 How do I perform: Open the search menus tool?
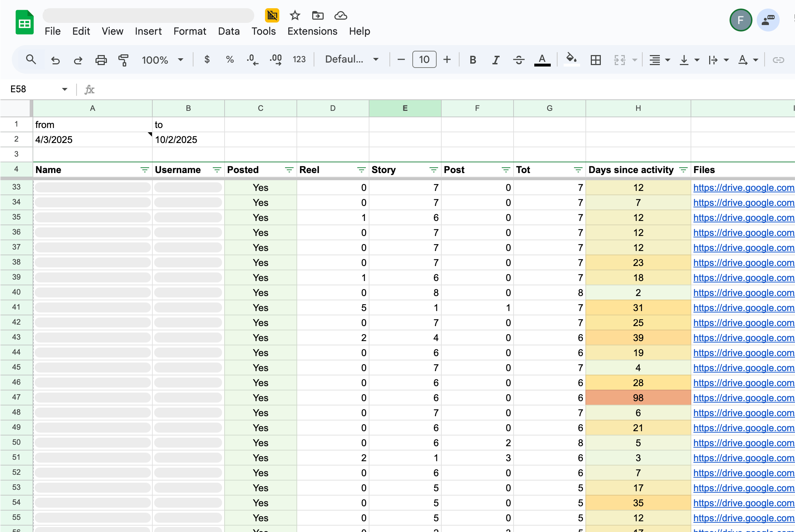[31, 60]
